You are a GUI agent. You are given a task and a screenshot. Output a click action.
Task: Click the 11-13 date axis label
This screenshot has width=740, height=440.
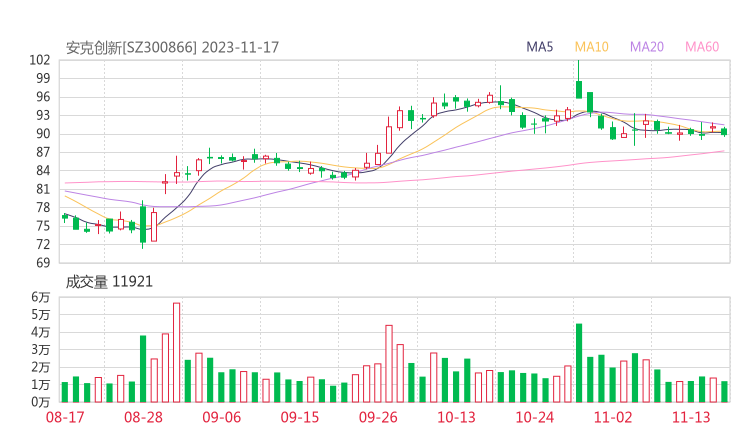691,417
